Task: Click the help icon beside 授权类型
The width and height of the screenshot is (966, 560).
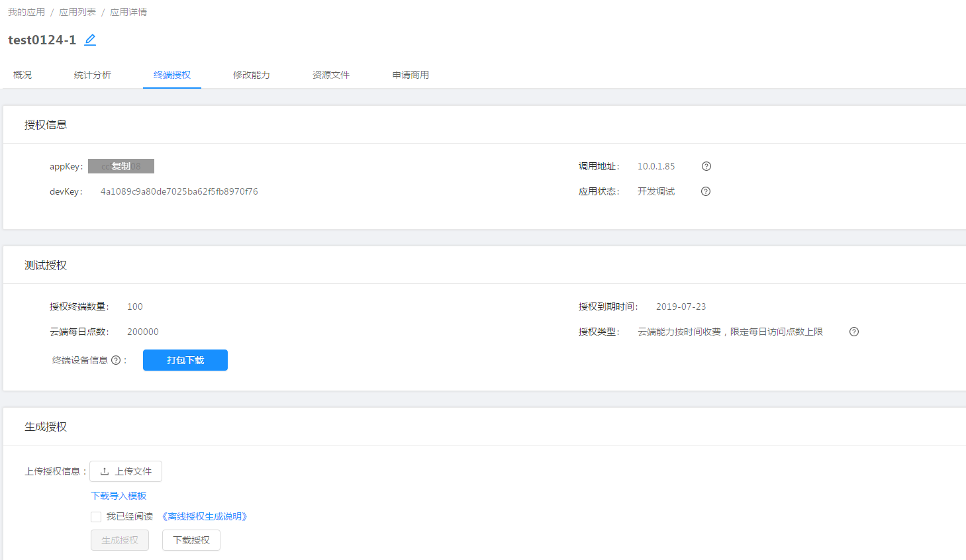Action: (x=853, y=331)
